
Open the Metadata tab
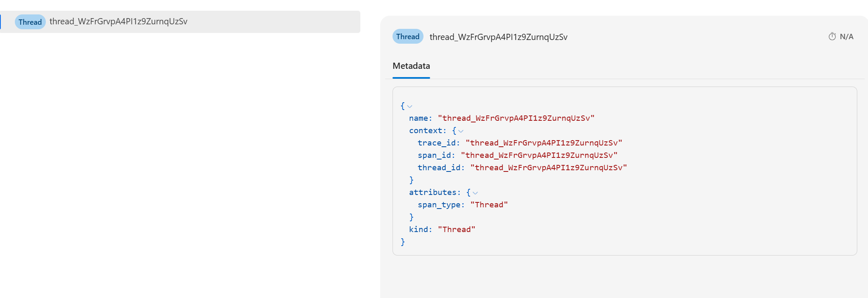click(411, 66)
